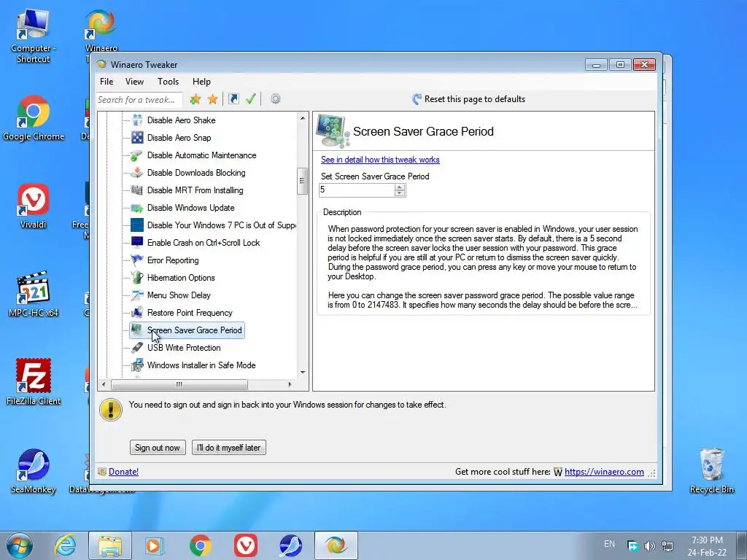Open See in detail how this tweak works link

tap(380, 160)
